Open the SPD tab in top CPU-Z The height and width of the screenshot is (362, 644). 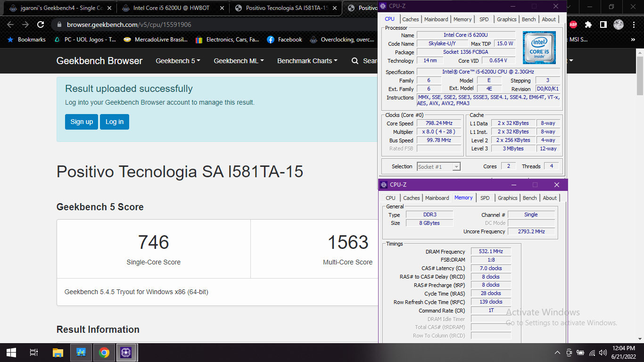(x=484, y=19)
